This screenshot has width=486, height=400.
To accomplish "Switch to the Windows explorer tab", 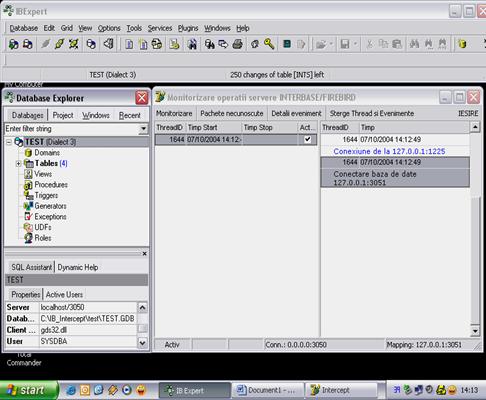I will point(96,115).
